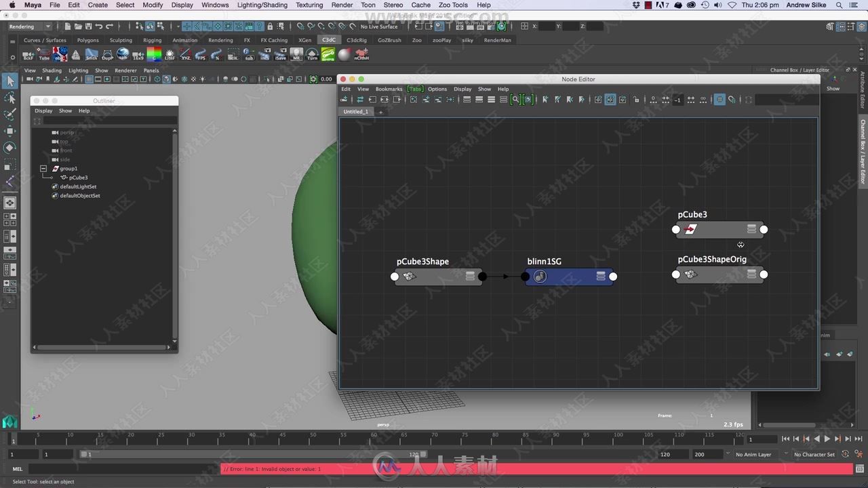Screen dimensions: 868x488
Task: Open Node Editor Bookmarks menu
Action: pos(389,89)
